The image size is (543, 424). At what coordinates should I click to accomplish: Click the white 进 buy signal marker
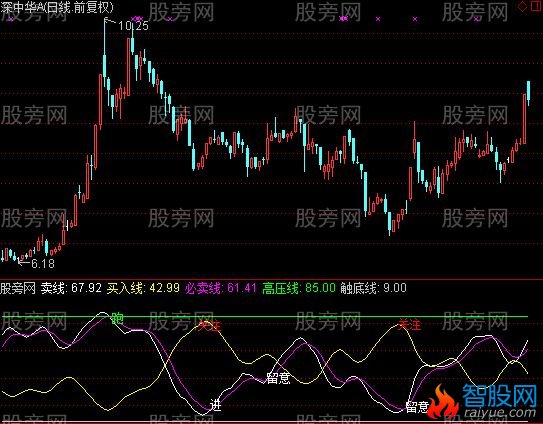click(x=215, y=405)
